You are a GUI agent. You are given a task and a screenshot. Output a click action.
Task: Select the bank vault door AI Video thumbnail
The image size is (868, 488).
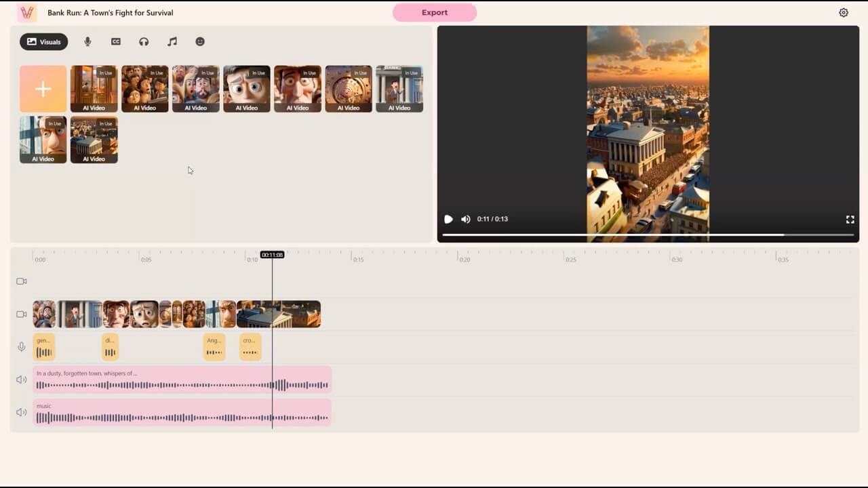tap(349, 89)
